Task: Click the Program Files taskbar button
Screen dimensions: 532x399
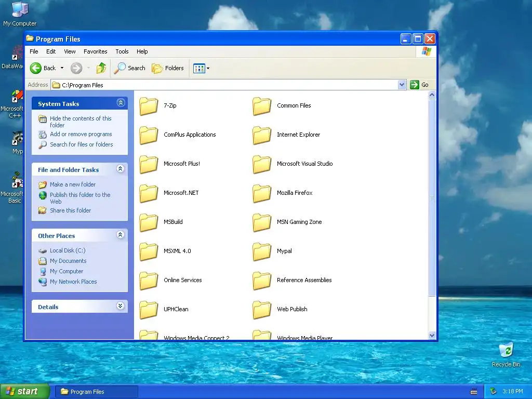Action: [96, 392]
